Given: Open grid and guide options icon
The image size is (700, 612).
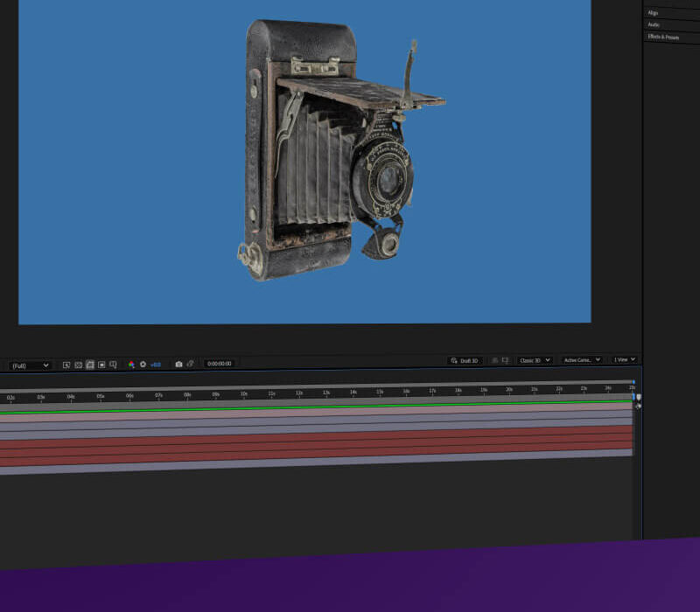Looking at the screenshot, I should point(113,364).
